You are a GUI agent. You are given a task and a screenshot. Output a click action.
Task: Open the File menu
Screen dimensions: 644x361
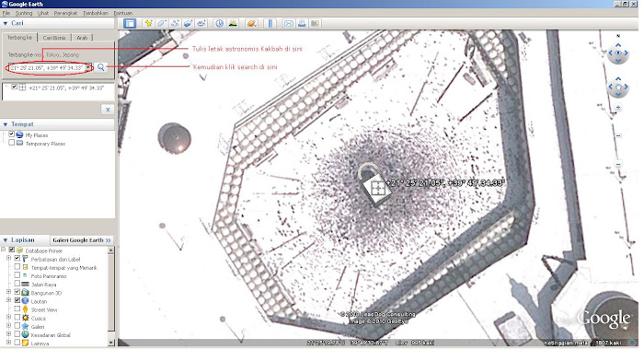tap(6, 13)
